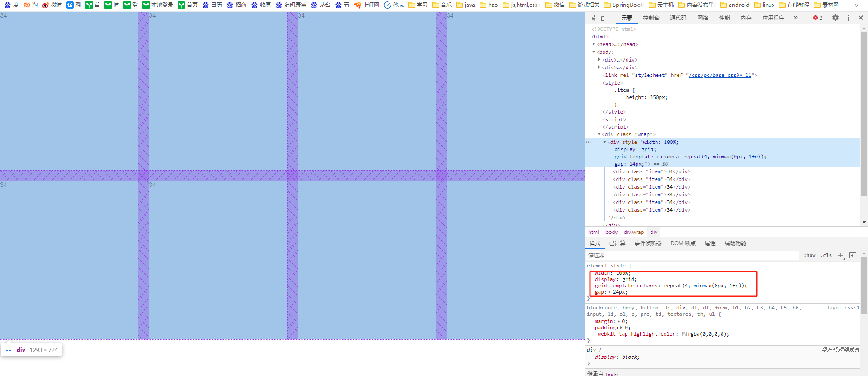Expand the second collapsed div under body
Screen dimensions: 868x376
[599, 67]
